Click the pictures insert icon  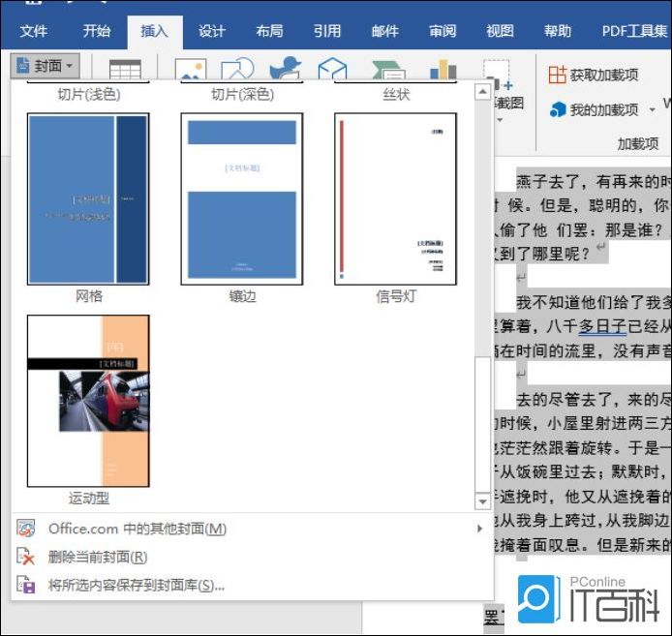191,69
